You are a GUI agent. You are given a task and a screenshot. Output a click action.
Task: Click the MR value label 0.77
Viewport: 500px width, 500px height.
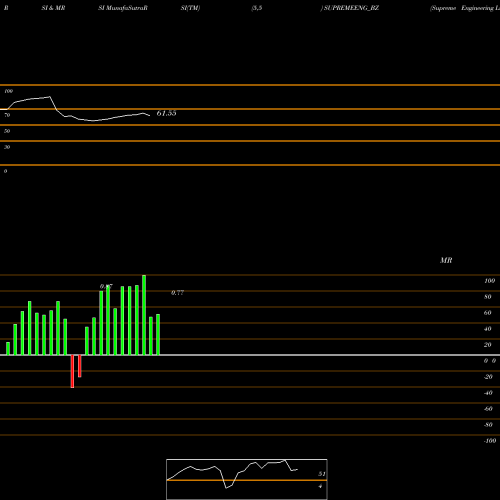click(177, 293)
